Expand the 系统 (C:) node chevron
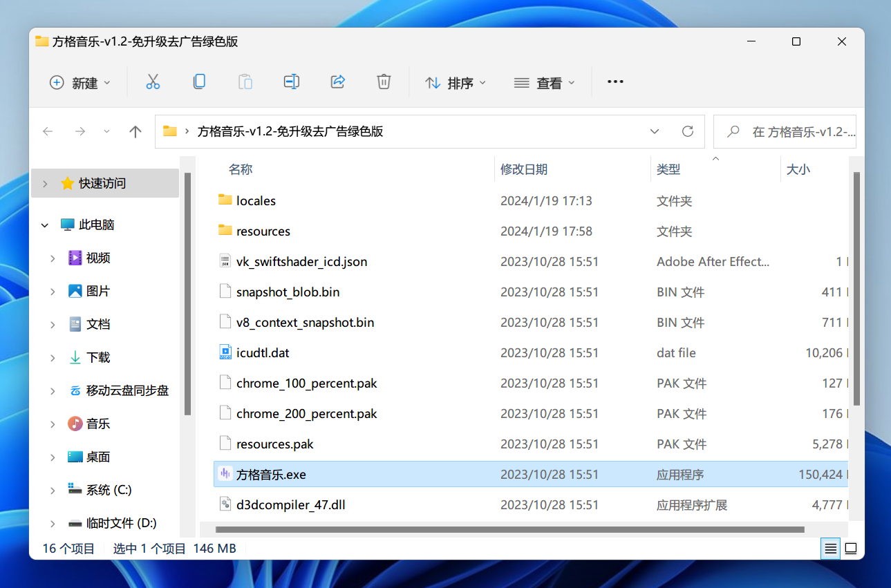891x588 pixels. click(x=53, y=490)
